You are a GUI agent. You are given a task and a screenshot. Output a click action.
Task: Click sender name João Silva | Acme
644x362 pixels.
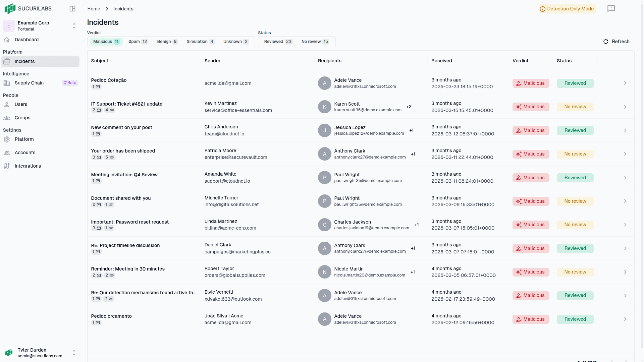click(224, 316)
